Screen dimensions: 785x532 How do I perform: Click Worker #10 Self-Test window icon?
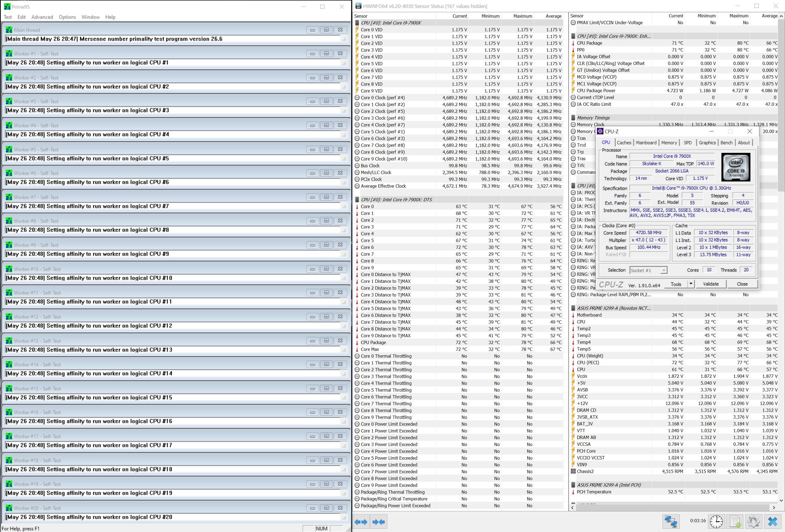9,269
